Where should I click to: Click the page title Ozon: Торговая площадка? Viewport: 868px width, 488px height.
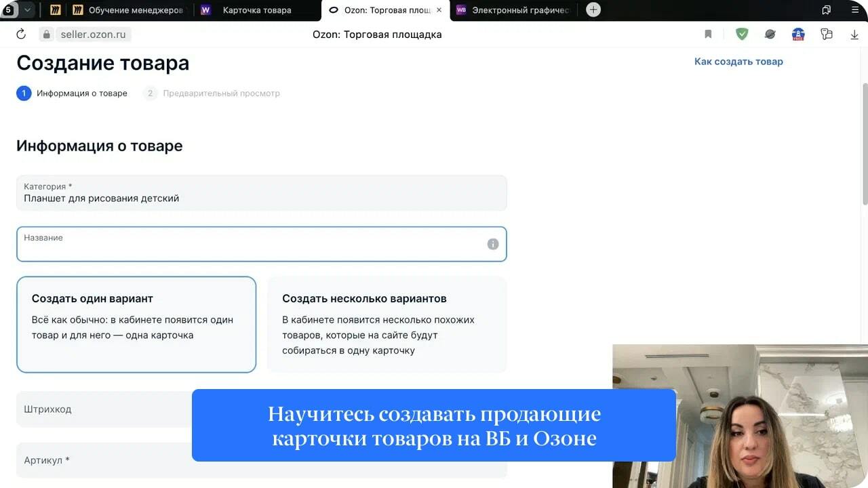(377, 35)
